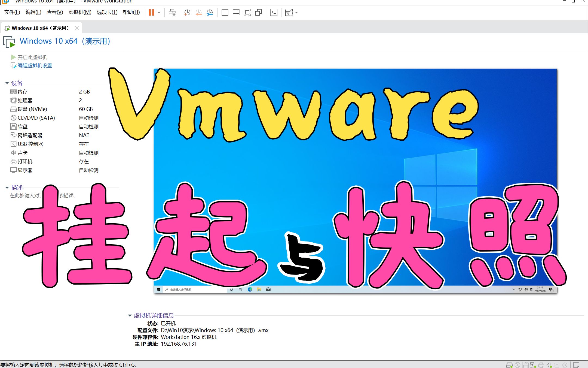Open the 虚拟机(M) menu
Image resolution: width=588 pixels, height=368 pixels.
[80, 12]
